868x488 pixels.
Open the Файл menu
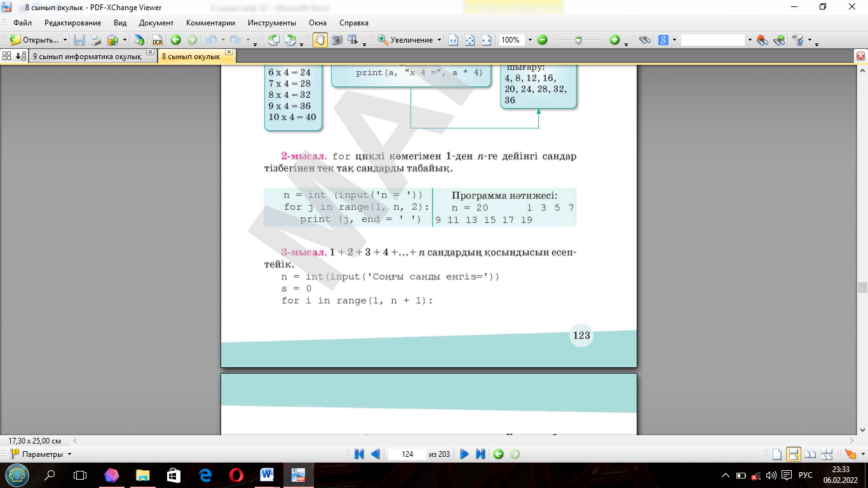(x=23, y=23)
